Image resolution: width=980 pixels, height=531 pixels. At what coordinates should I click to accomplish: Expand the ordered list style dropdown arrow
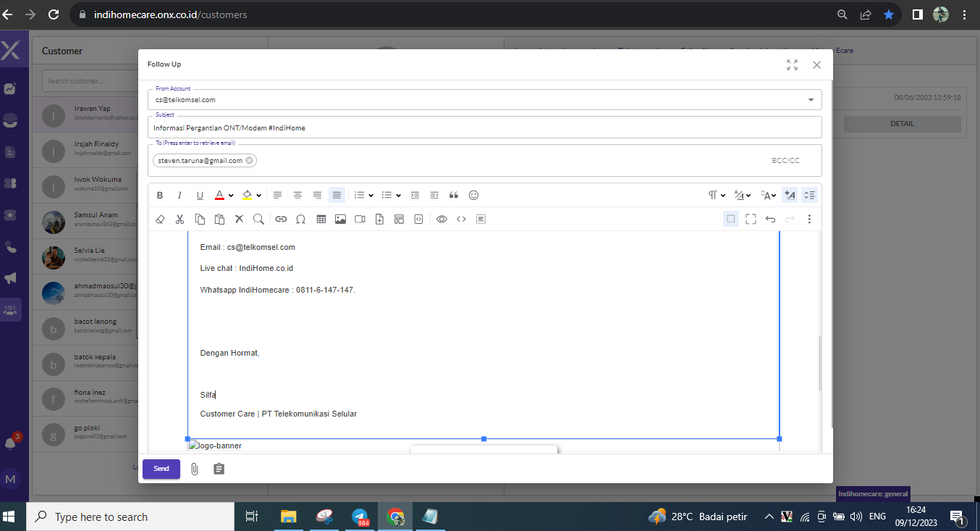(x=371, y=196)
